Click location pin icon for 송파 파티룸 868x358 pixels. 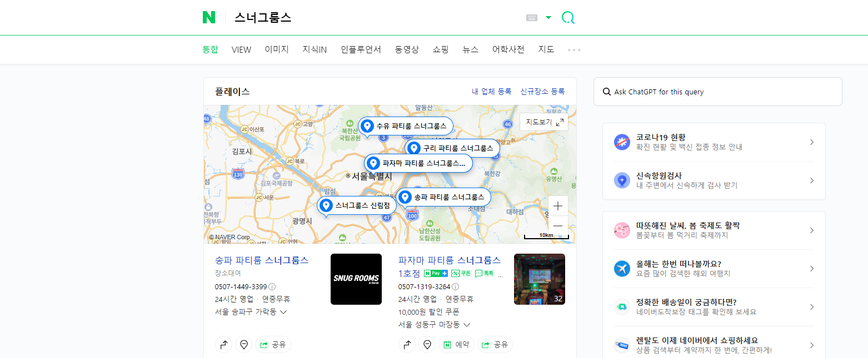[x=243, y=345]
